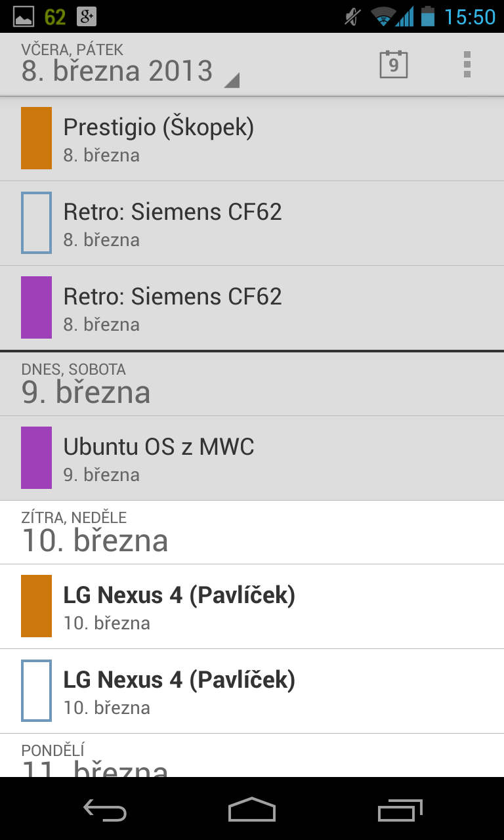Tap the purple swatch of Ubuntu OS event
The width and height of the screenshot is (504, 840).
37,458
